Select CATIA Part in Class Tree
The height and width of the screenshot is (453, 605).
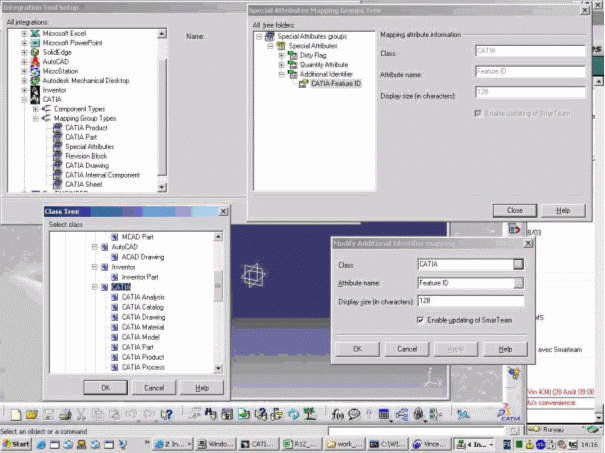138,347
